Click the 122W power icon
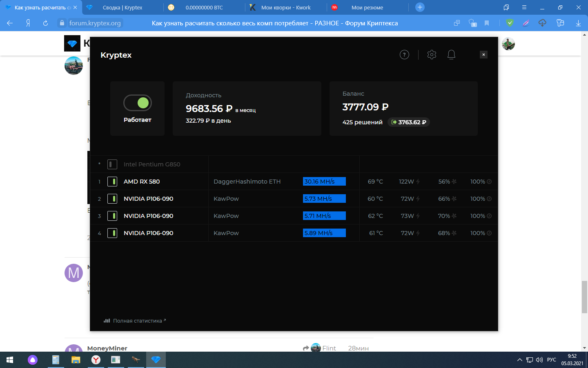The width and height of the screenshot is (588, 368). tap(418, 182)
